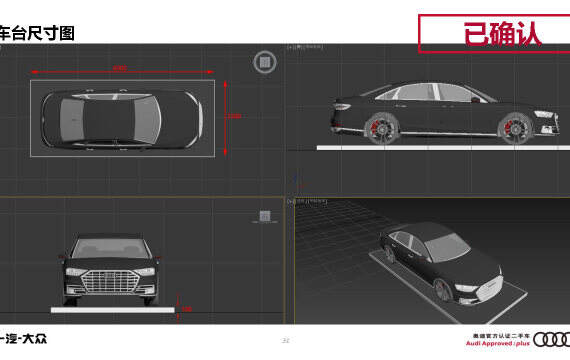Click the page number at the bottom center

[285, 341]
